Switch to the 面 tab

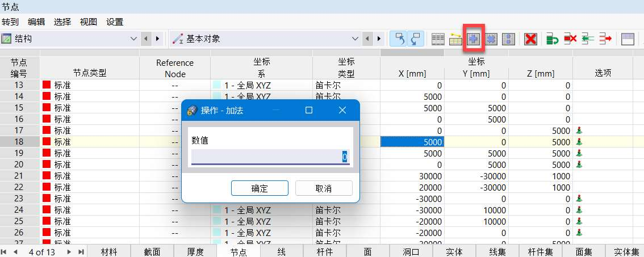coord(368,252)
